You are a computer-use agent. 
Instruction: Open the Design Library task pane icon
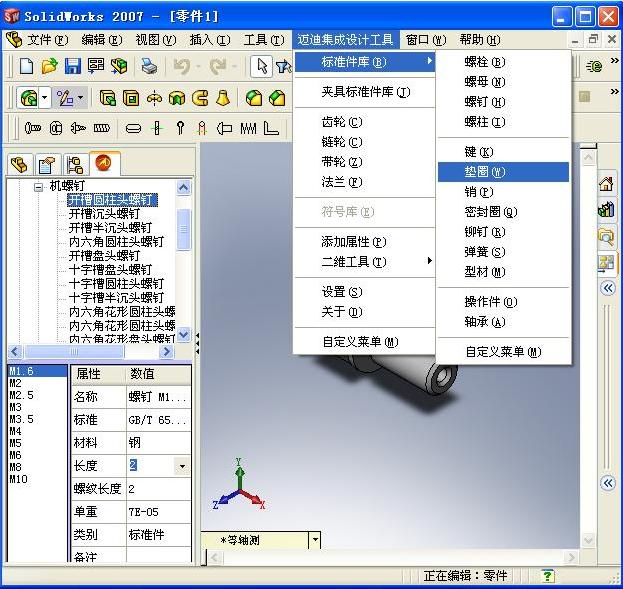pos(606,209)
